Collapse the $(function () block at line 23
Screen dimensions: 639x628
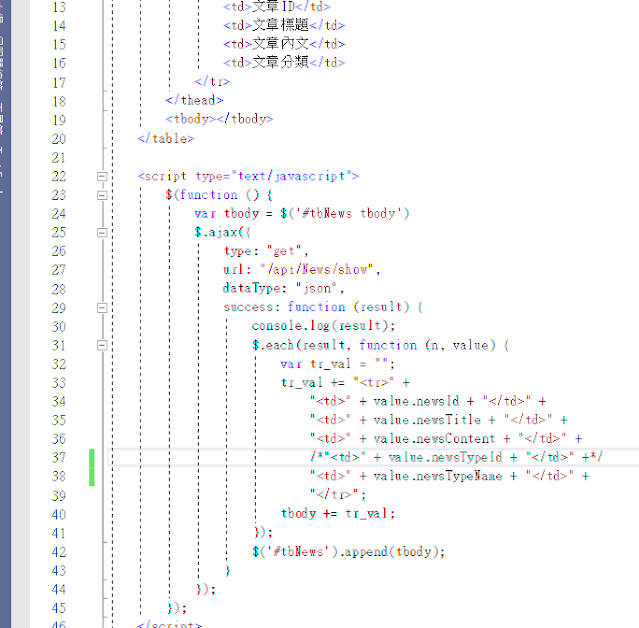tap(102, 195)
